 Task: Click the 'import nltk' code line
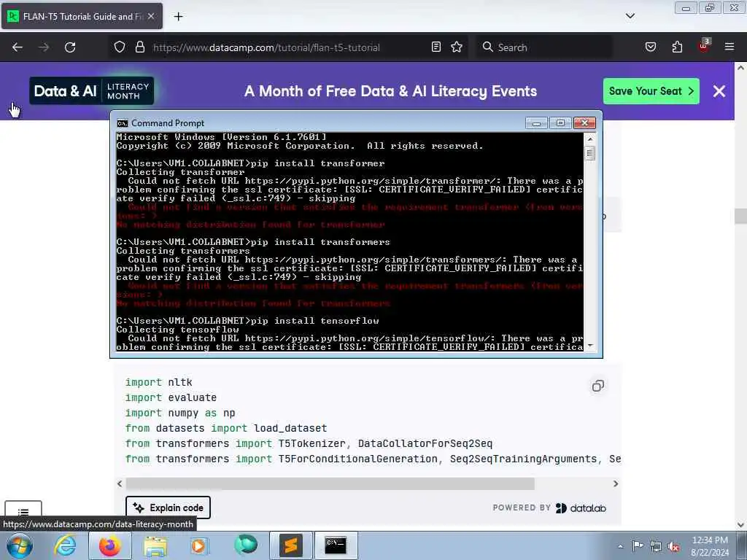click(x=158, y=382)
